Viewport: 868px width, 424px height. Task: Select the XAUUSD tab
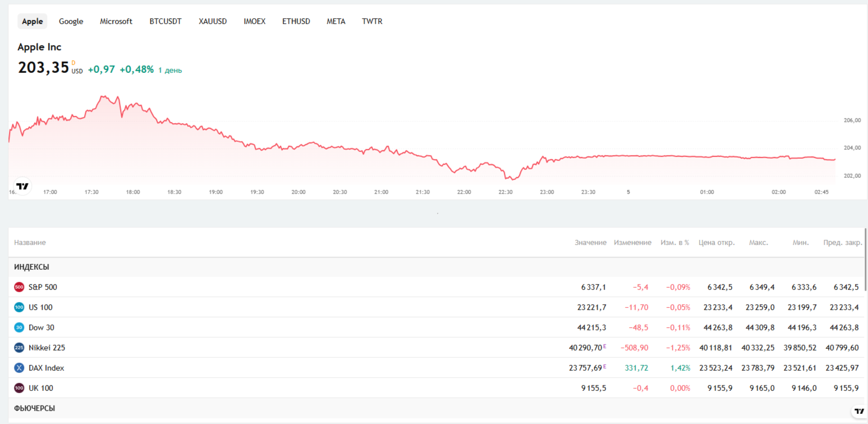coord(213,21)
